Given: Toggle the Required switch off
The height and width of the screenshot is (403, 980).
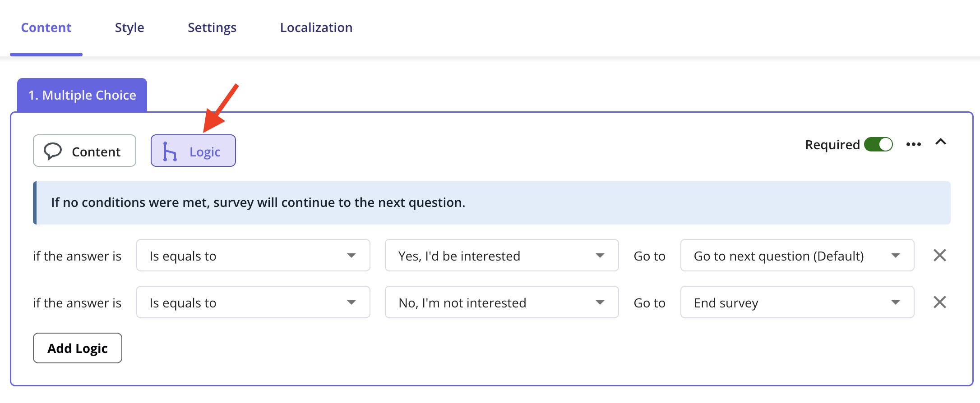Looking at the screenshot, I should pos(878,144).
